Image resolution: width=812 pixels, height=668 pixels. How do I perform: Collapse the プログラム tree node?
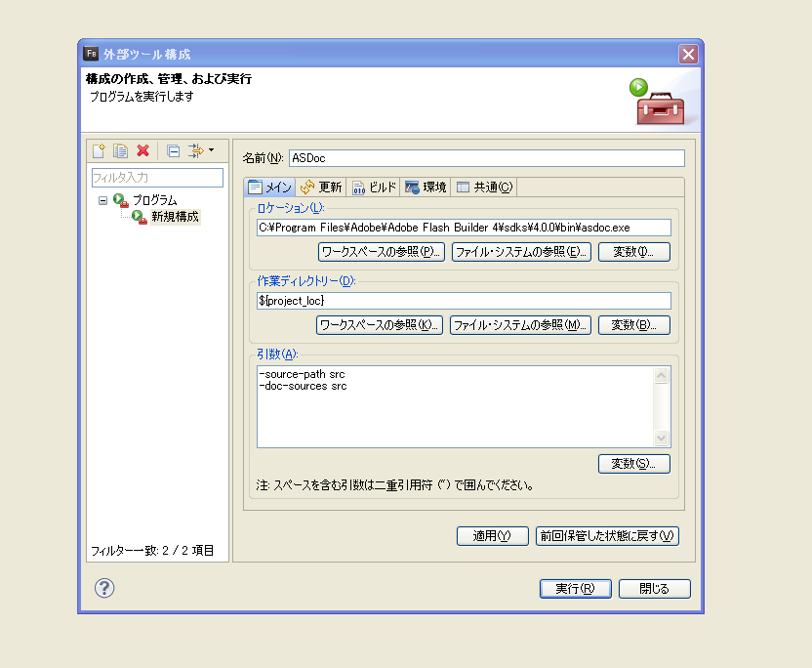coord(102,200)
